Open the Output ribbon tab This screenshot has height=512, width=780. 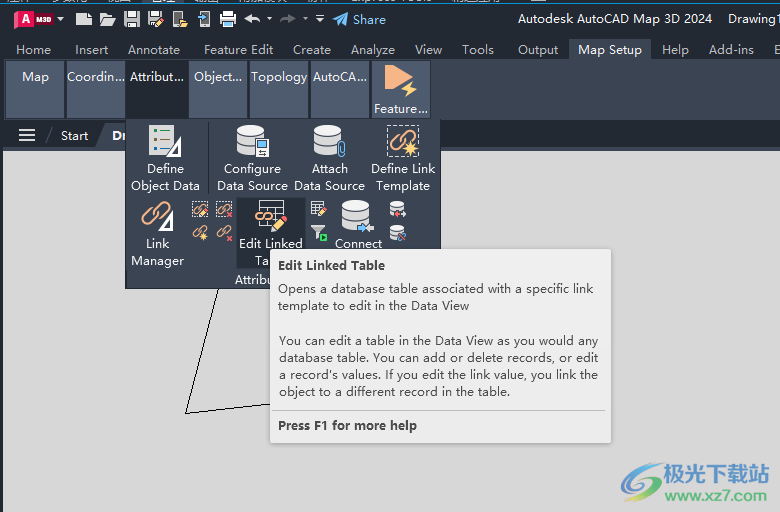[x=538, y=50]
